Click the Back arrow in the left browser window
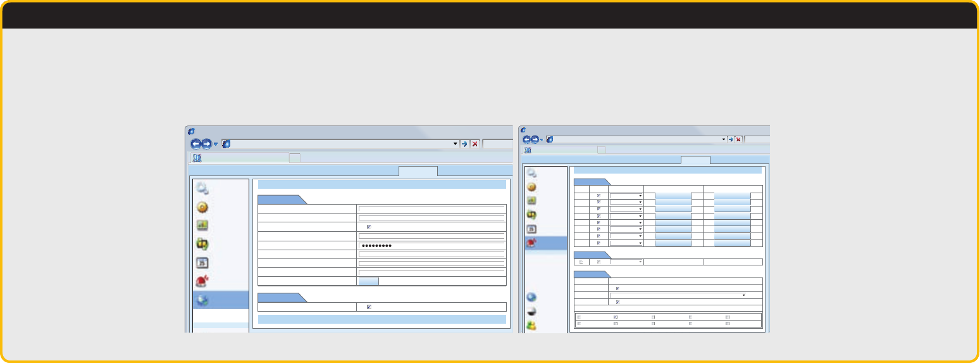 (196, 144)
